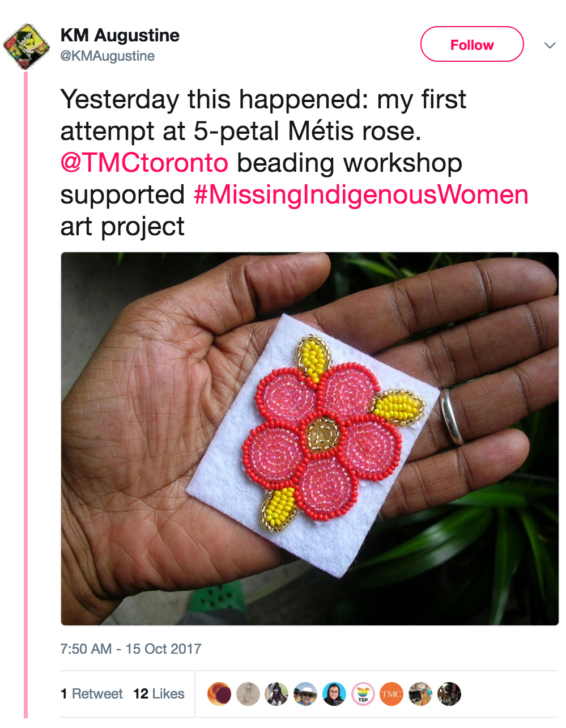View the 12 Likes list

click(x=159, y=694)
